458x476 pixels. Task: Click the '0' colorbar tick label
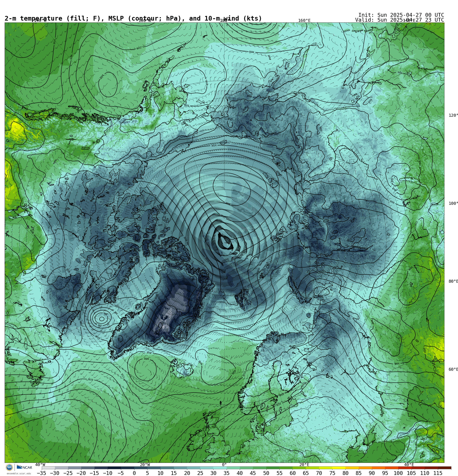(134, 473)
